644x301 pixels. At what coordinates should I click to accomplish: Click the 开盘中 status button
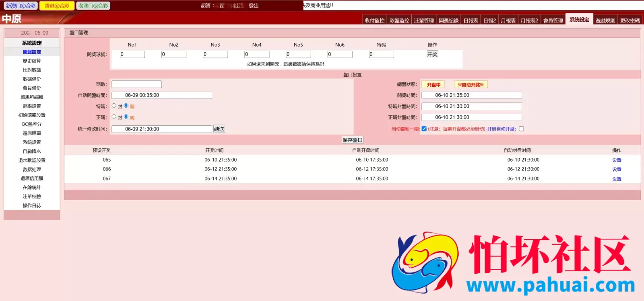coord(433,85)
